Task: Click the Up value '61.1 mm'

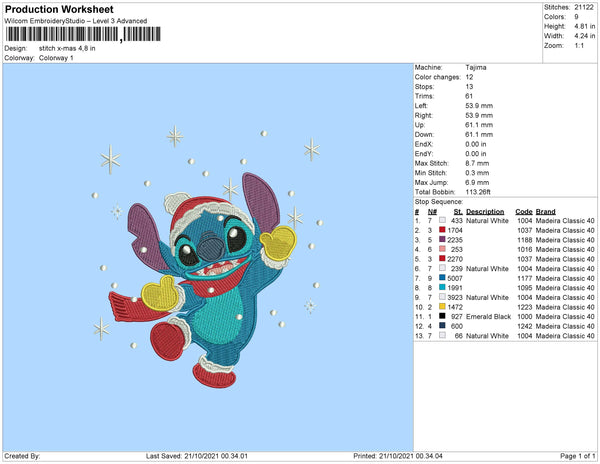Action: (479, 125)
